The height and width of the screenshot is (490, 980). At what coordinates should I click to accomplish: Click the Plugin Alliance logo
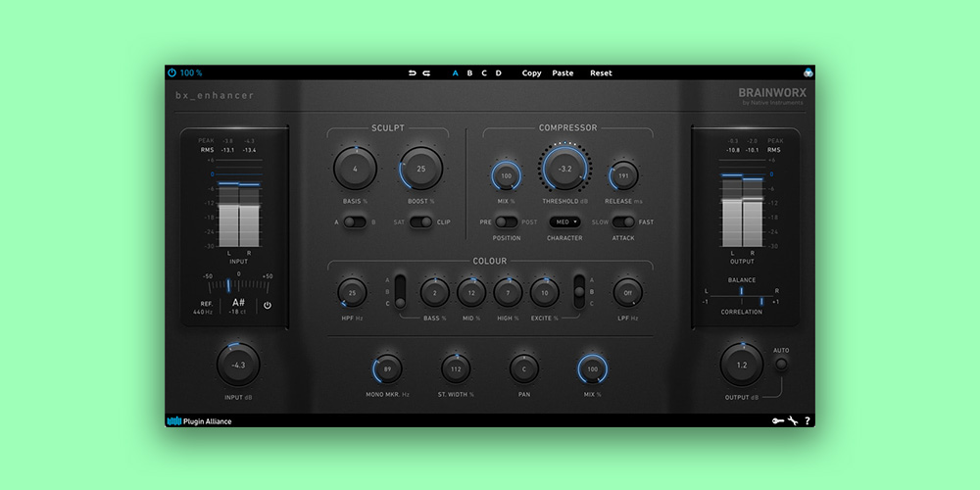click(199, 421)
